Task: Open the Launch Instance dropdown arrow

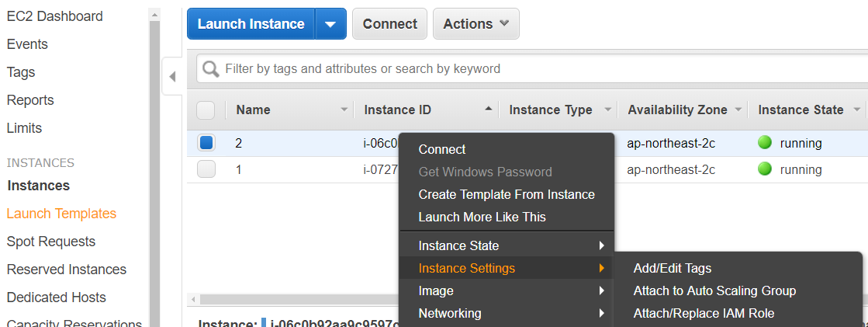Action: (330, 24)
